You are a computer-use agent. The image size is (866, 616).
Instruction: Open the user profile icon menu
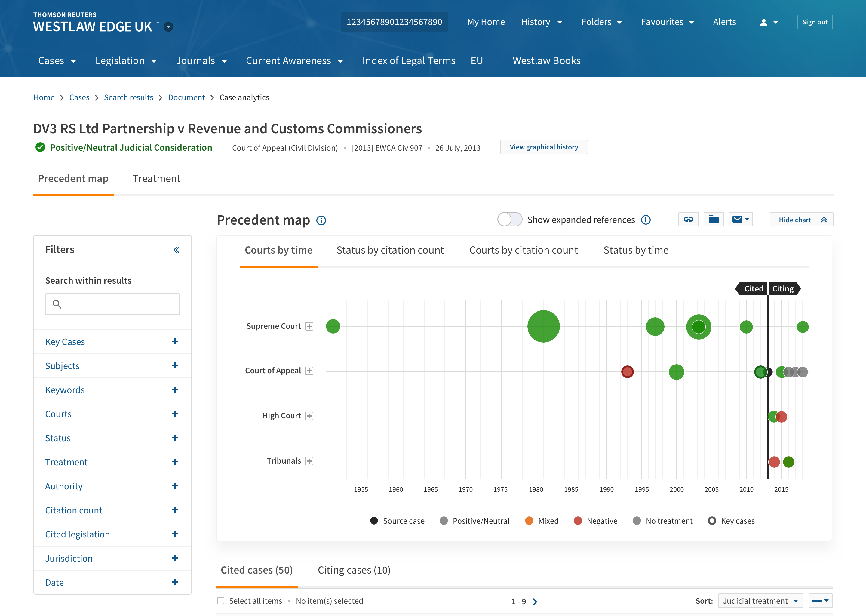pos(769,22)
